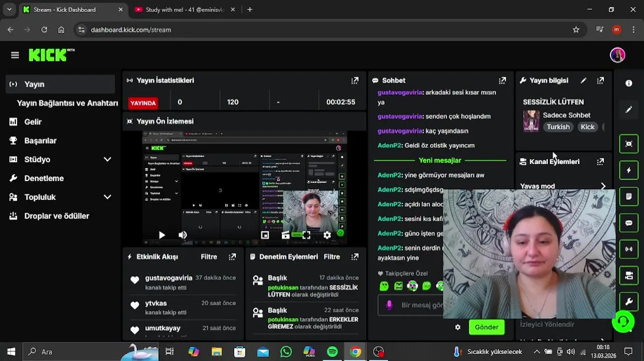Open preview picture-in-picture mode

pyautogui.click(x=265, y=235)
